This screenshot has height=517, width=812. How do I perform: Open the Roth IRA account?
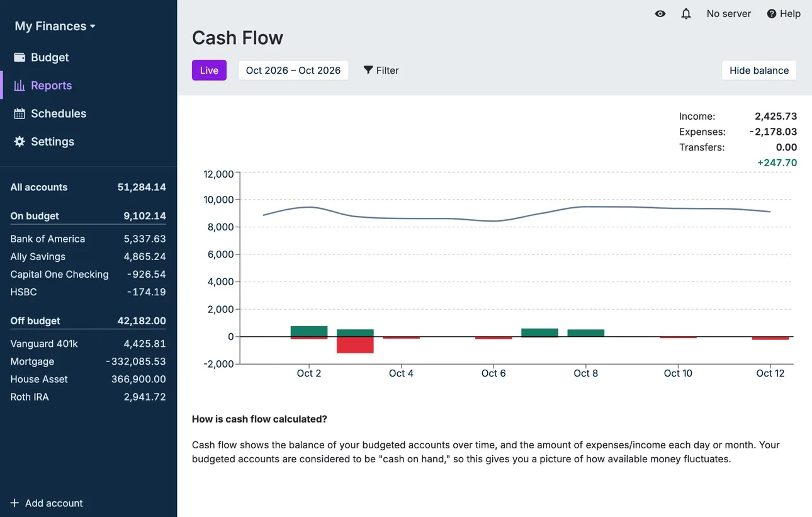(88, 397)
